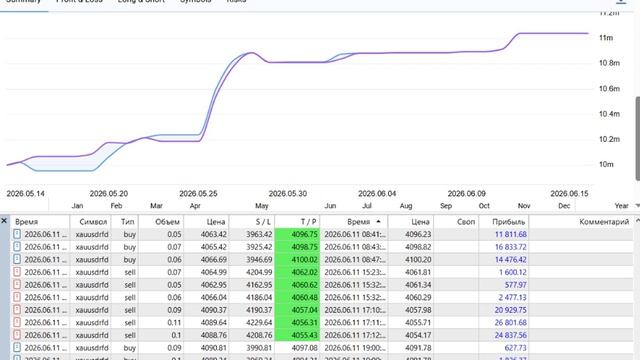
Task: Select the Sep month filter
Action: tap(446, 206)
